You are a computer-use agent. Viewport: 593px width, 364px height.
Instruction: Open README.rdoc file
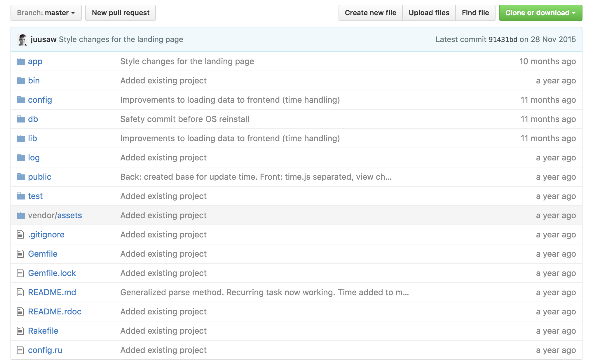pyautogui.click(x=55, y=311)
